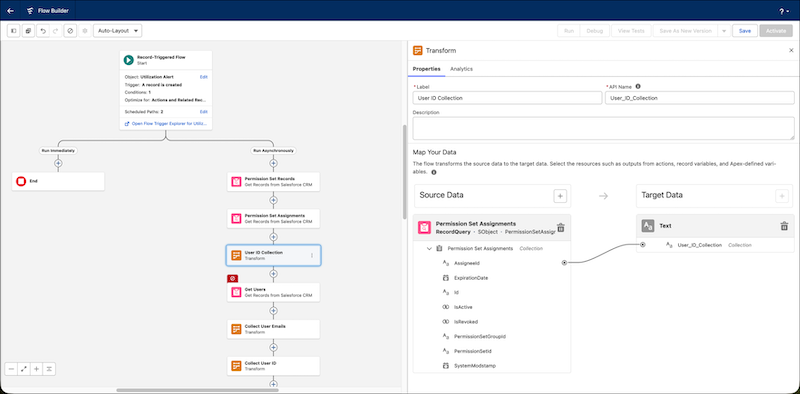Image resolution: width=800 pixels, height=394 pixels.
Task: Click into the Label input field
Action: [507, 97]
